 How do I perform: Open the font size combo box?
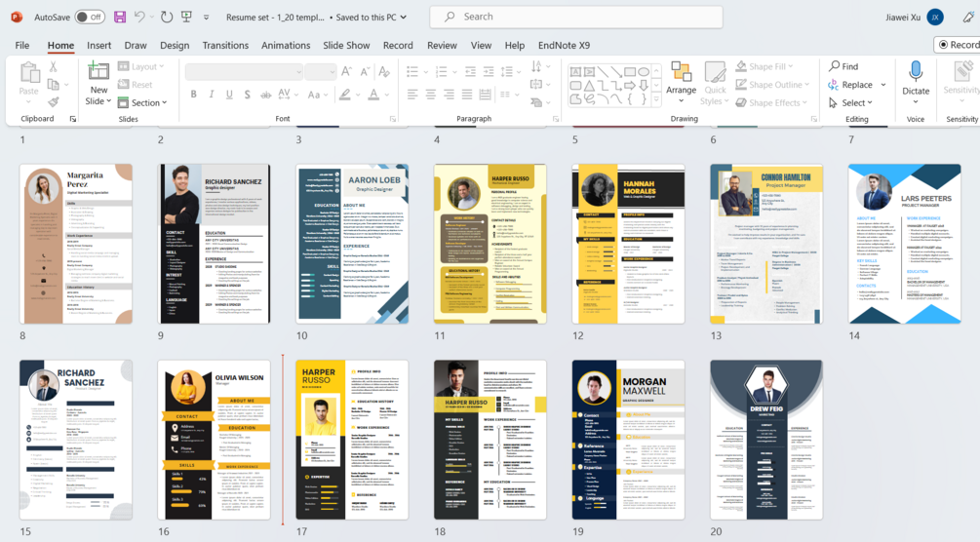pos(321,72)
